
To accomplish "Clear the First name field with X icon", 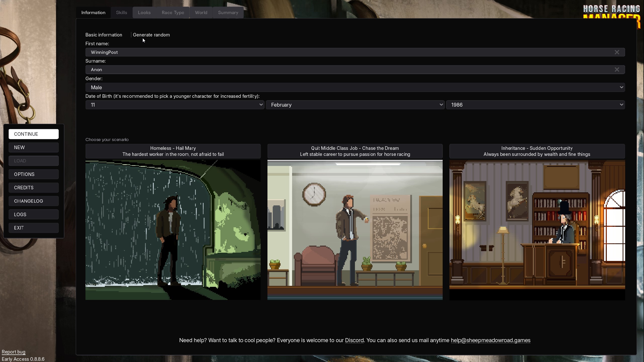I will coord(617,52).
